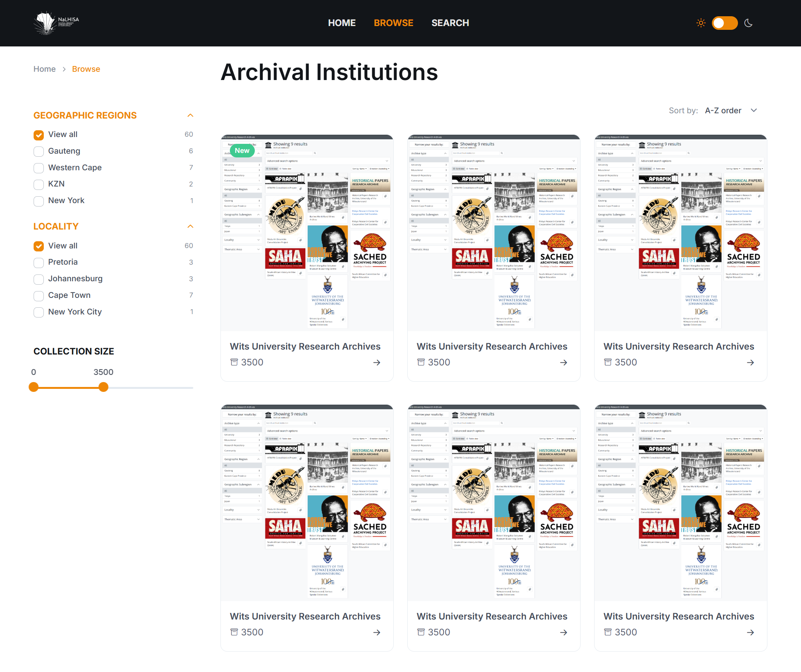Uncheck View all under Locality
Image resolution: width=801 pixels, height=672 pixels.
pyautogui.click(x=39, y=247)
